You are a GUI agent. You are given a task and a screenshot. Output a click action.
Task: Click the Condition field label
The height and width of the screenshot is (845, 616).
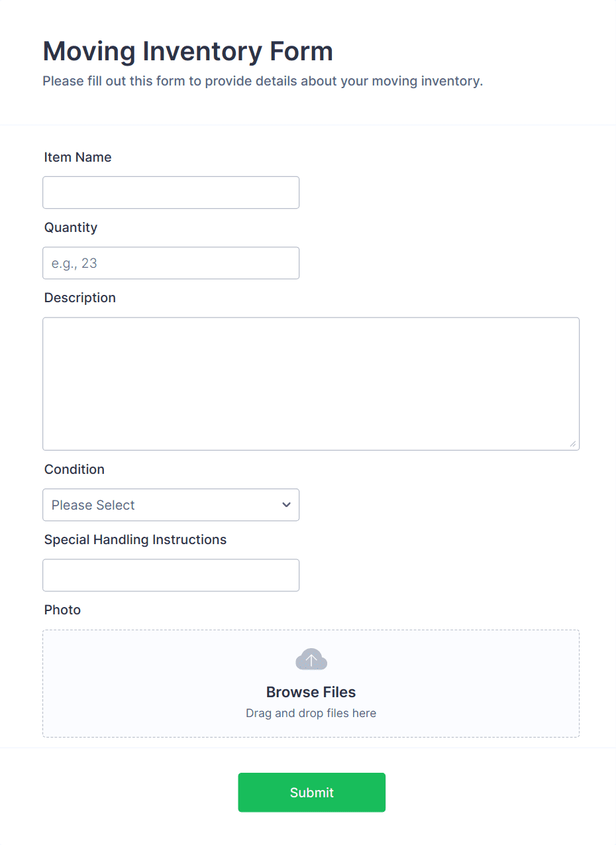point(74,469)
